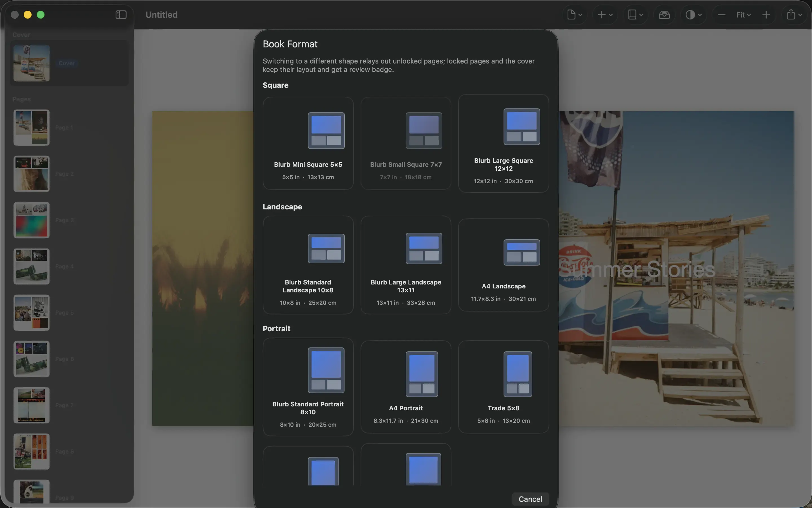Go to Page 3 thumbnail
Viewport: 812px width, 508px height.
pos(32,220)
